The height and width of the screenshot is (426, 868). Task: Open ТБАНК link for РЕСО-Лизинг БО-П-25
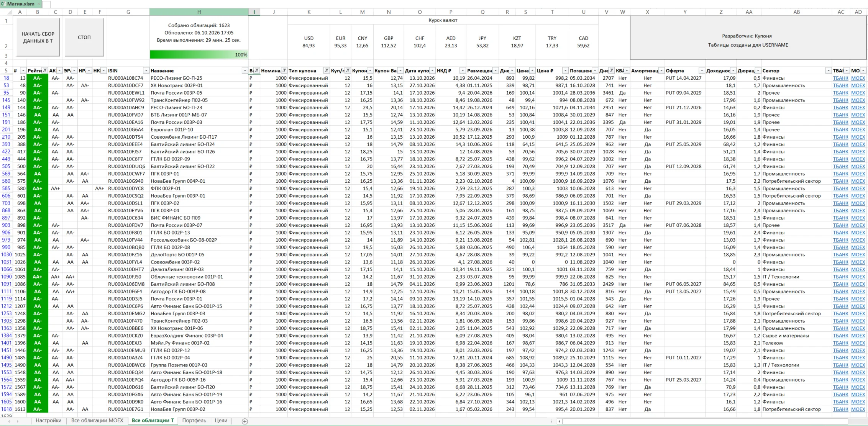click(840, 78)
